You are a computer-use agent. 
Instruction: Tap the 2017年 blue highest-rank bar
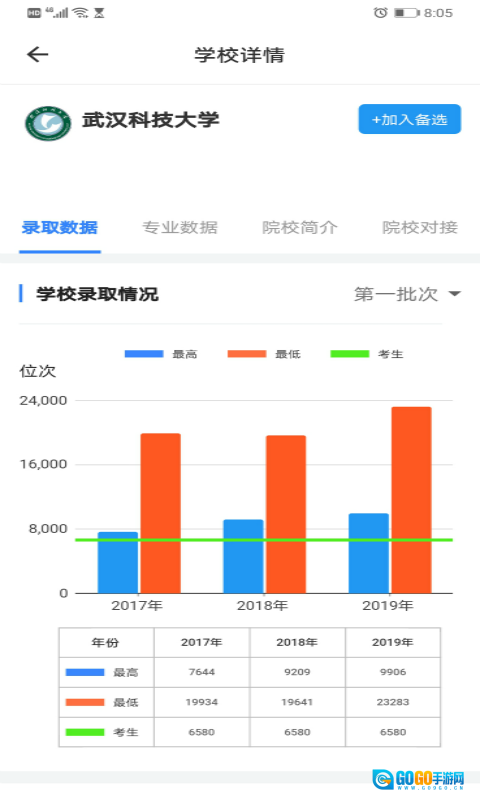(118, 562)
